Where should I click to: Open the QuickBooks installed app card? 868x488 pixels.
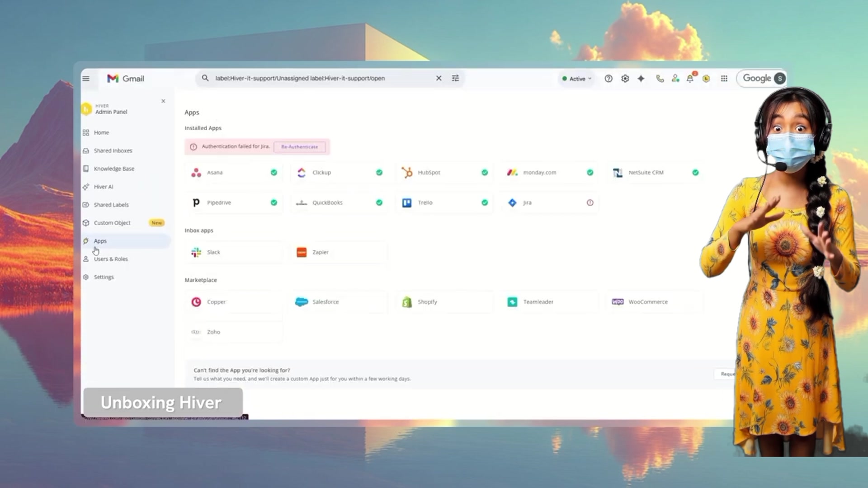339,203
